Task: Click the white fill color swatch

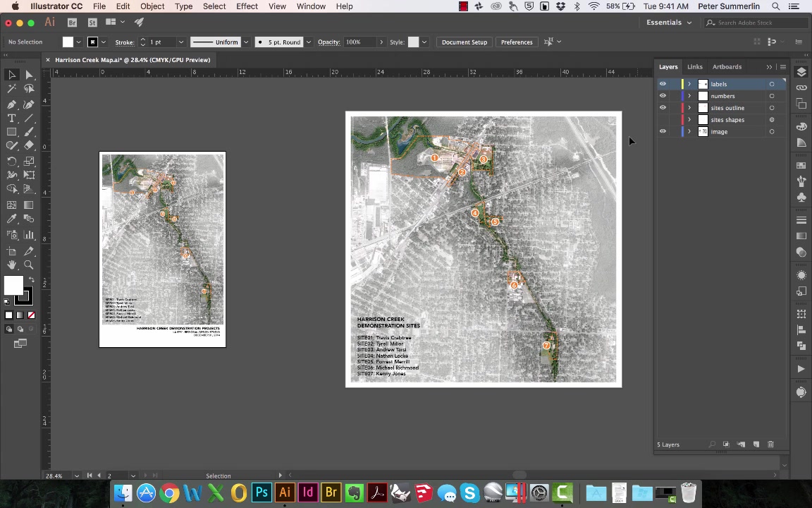Action: point(14,285)
